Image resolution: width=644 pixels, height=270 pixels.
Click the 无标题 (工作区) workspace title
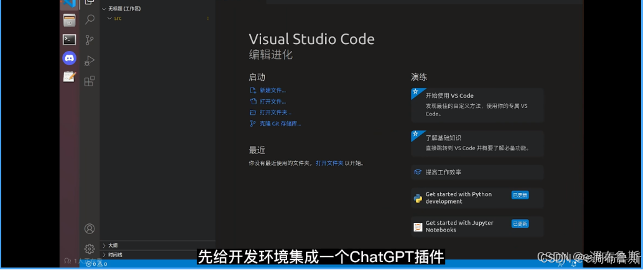[x=124, y=9]
